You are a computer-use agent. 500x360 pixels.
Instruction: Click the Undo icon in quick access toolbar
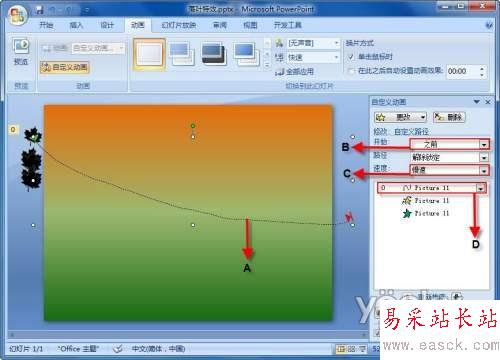[x=53, y=11]
